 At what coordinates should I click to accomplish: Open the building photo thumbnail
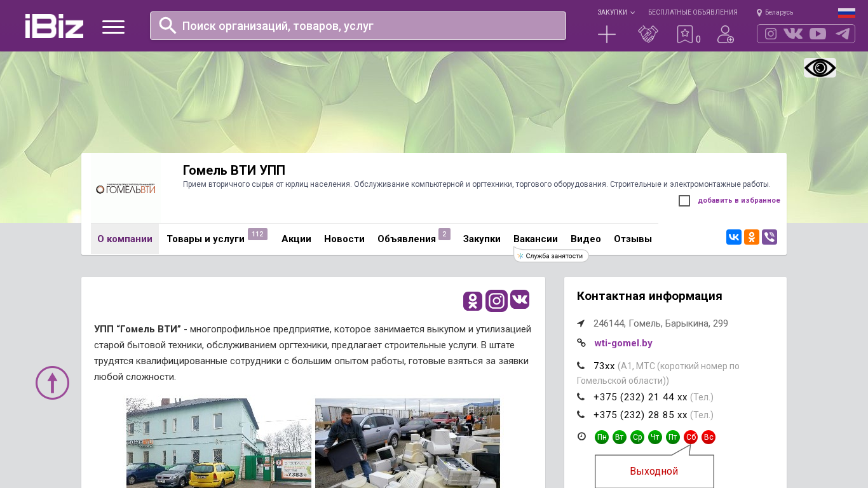click(219, 443)
